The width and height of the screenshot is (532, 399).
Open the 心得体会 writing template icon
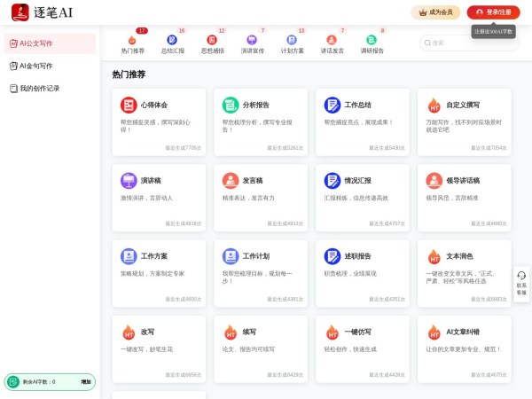coord(129,105)
